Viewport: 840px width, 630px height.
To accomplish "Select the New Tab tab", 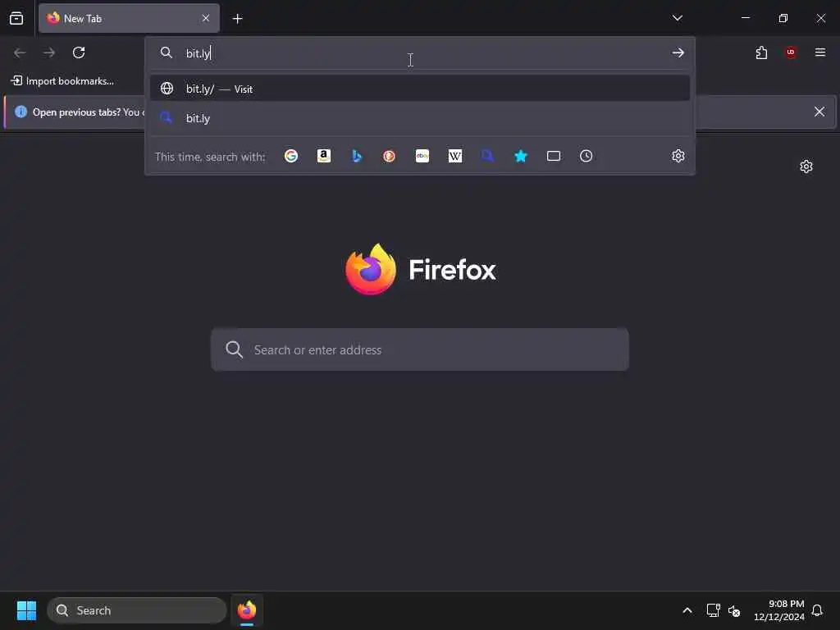I will [129, 18].
